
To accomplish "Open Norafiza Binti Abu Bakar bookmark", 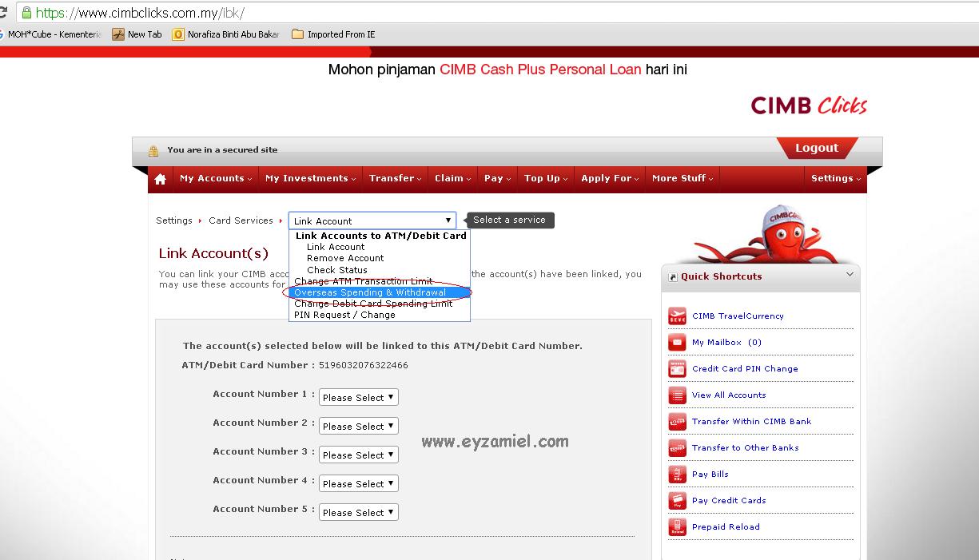I will [x=226, y=34].
